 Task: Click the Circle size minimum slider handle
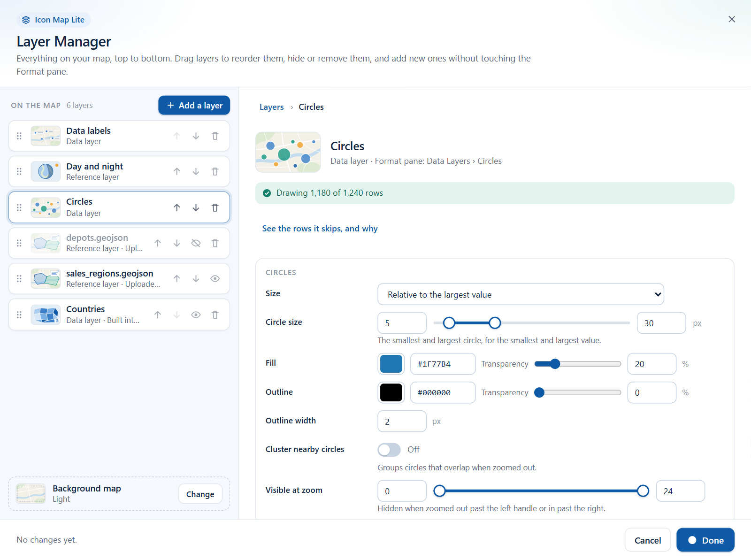tap(449, 323)
